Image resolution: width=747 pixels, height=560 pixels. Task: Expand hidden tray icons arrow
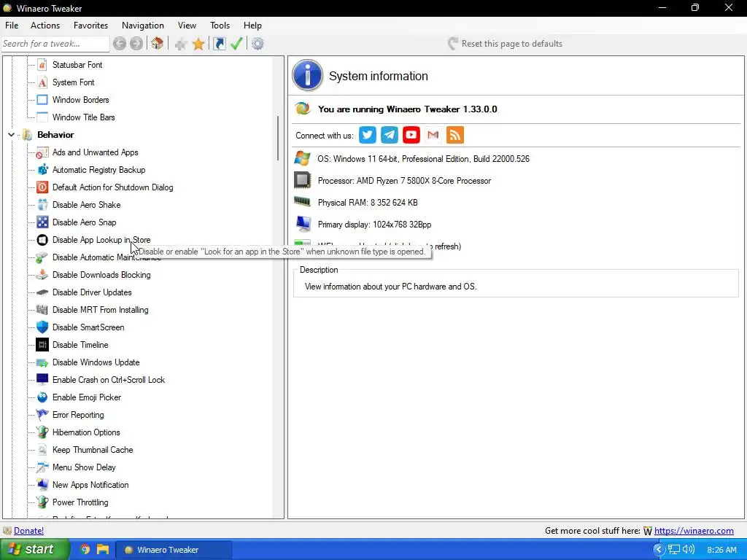tap(659, 550)
